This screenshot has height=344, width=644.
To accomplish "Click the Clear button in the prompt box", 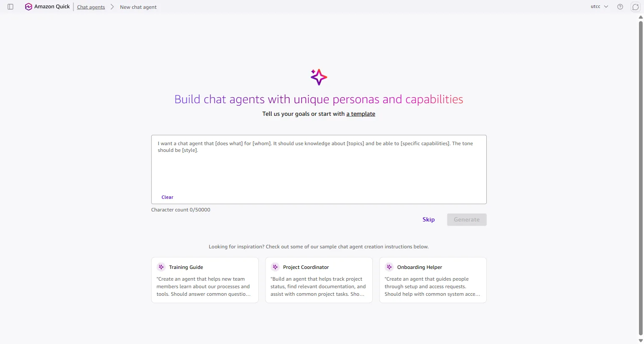I will coord(167,197).
